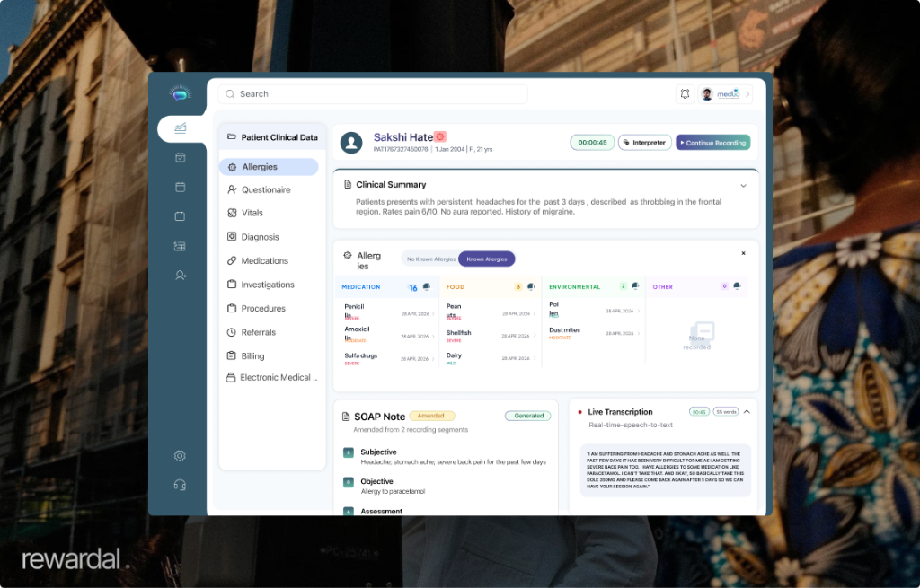Open the calendar-with-checkmark sidebar icon
This screenshot has width=920, height=588.
pyautogui.click(x=180, y=157)
